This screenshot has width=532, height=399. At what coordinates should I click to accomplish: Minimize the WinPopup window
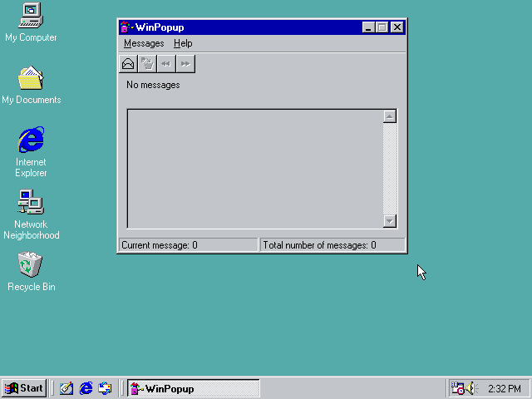368,27
